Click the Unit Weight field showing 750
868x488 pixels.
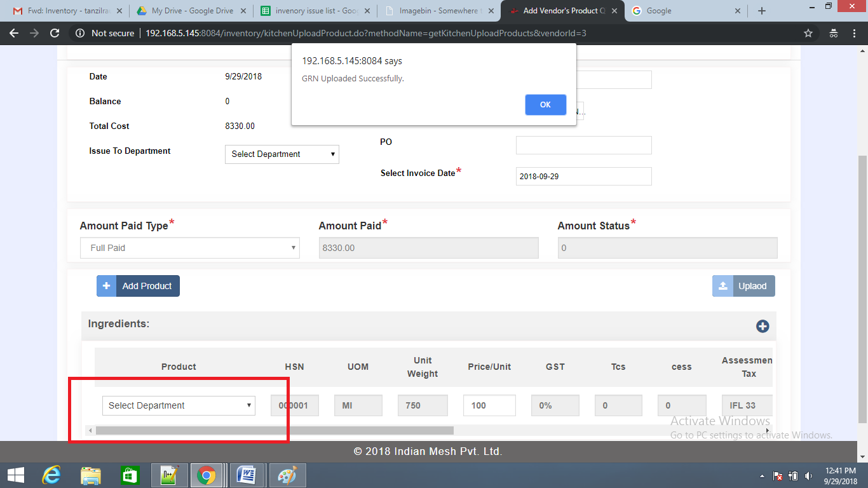tap(423, 405)
